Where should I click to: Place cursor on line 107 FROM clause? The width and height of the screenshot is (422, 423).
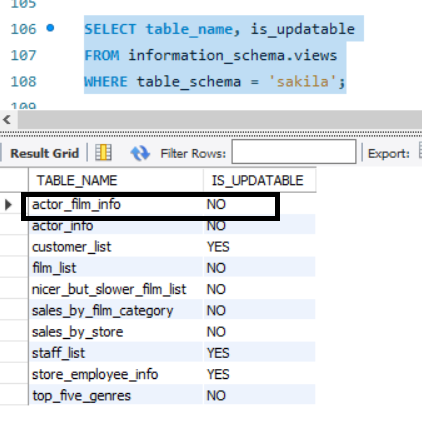(x=211, y=55)
